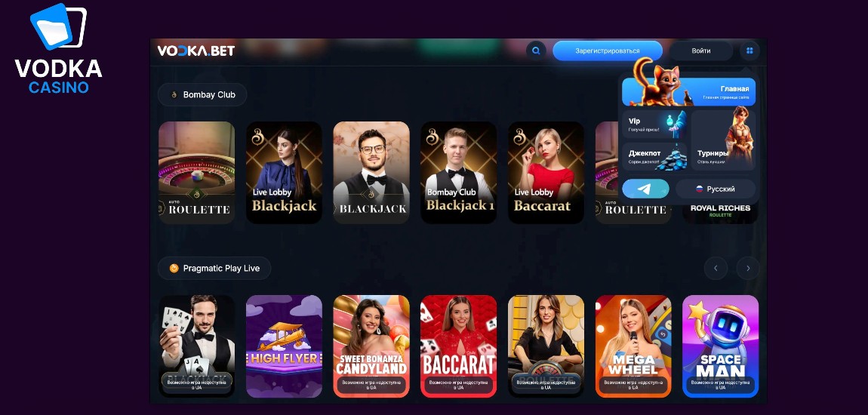
Task: Go to Главная main page
Action: (x=688, y=91)
